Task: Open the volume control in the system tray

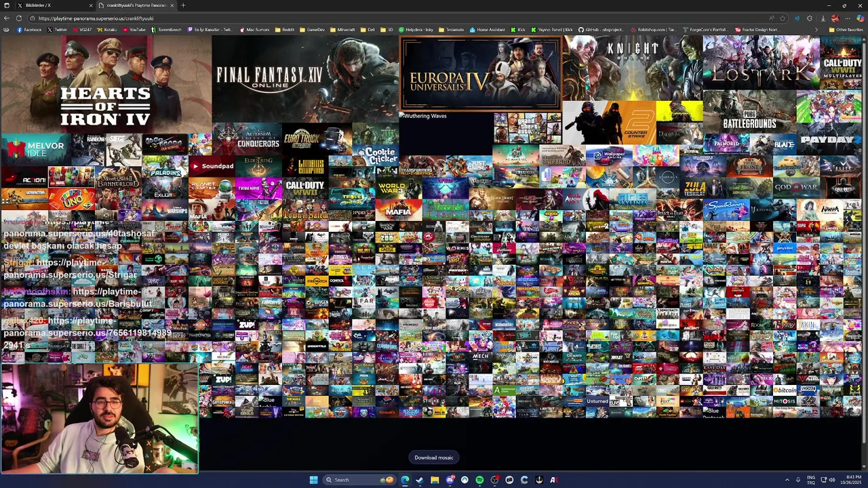Action: click(x=832, y=480)
